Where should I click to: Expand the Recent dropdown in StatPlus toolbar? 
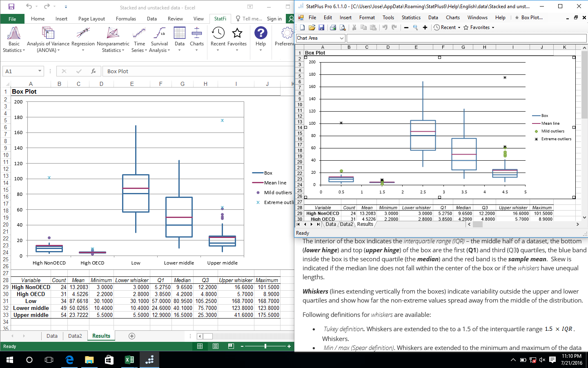pyautogui.click(x=459, y=27)
